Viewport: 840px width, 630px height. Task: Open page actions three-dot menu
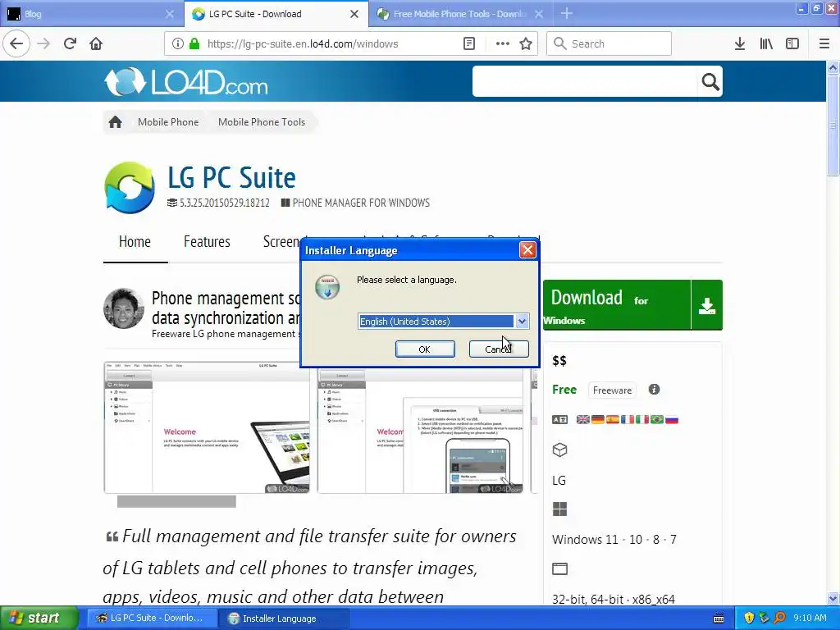pyautogui.click(x=503, y=43)
